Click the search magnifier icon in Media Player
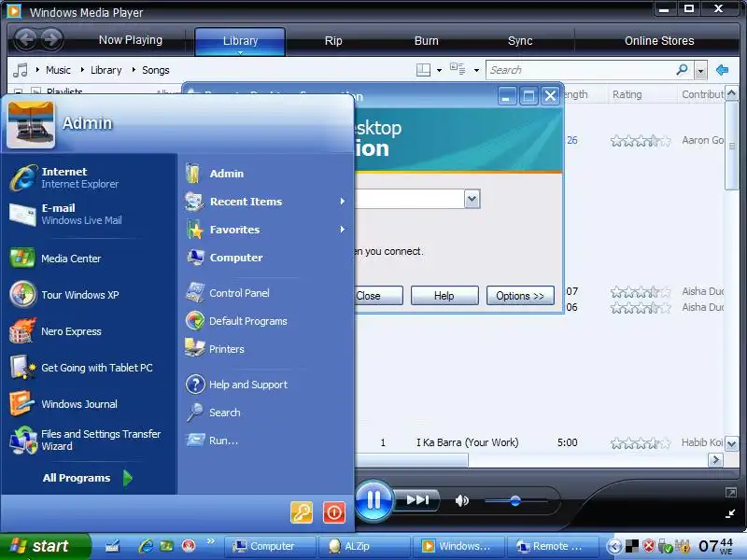The image size is (747, 560). point(683,70)
